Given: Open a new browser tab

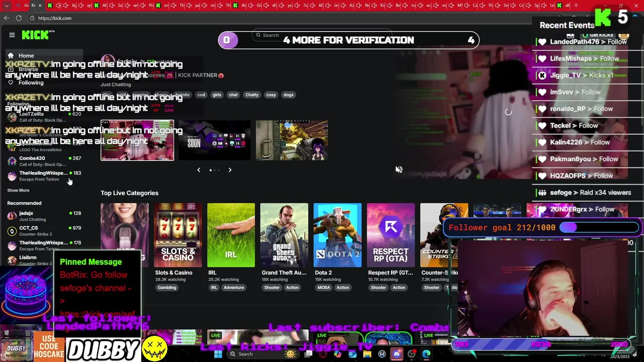Looking at the screenshot, I should coord(576,6).
